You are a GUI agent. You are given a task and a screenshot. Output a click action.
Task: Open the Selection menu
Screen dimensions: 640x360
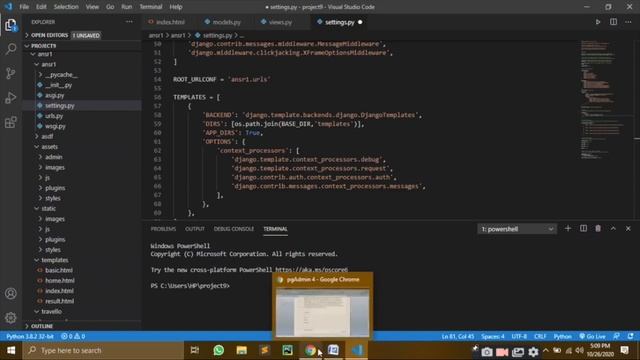click(66, 7)
